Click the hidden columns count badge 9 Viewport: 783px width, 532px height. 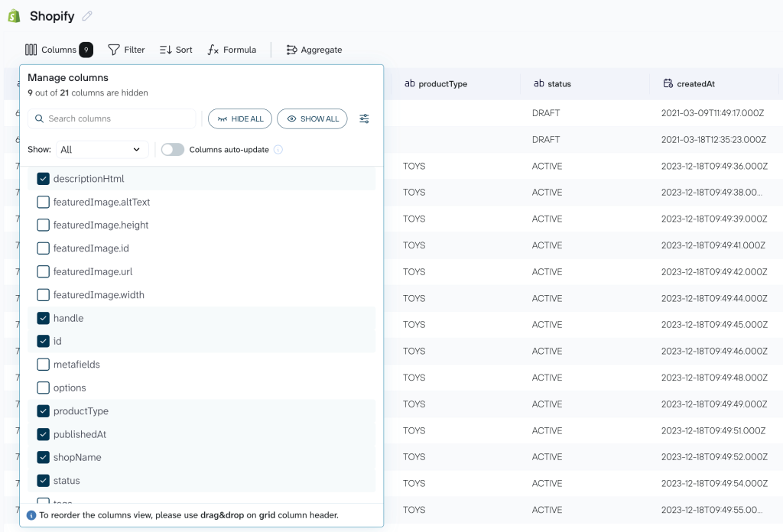click(86, 50)
